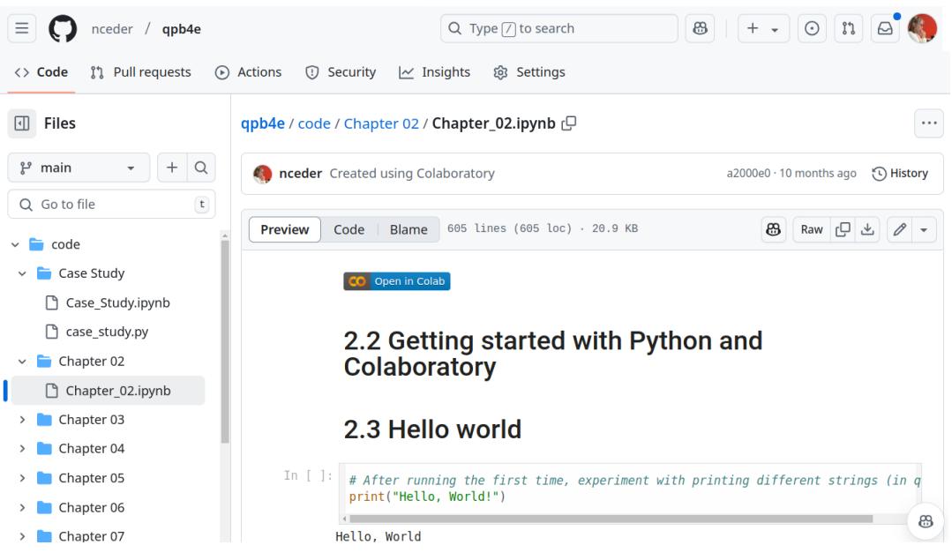Collapse the Files side panel
Viewport: 952px width, 560px height.
point(22,123)
